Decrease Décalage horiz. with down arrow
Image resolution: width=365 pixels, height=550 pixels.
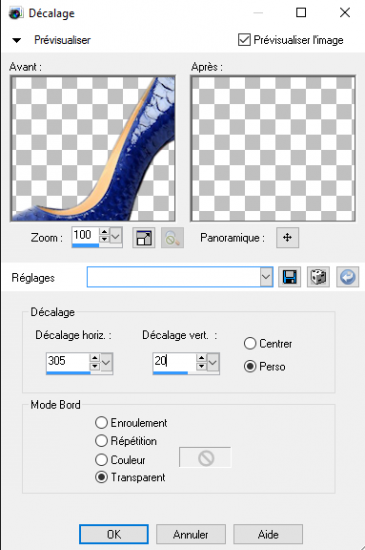(95, 367)
